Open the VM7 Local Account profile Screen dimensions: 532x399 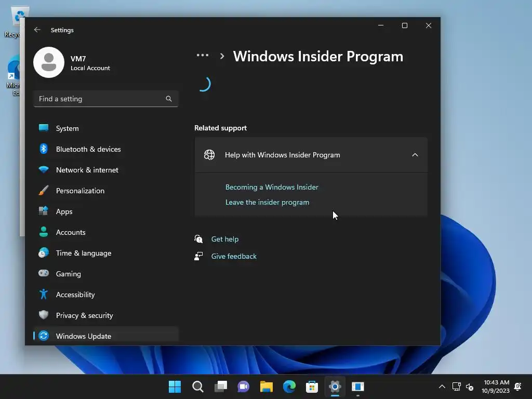tap(72, 63)
